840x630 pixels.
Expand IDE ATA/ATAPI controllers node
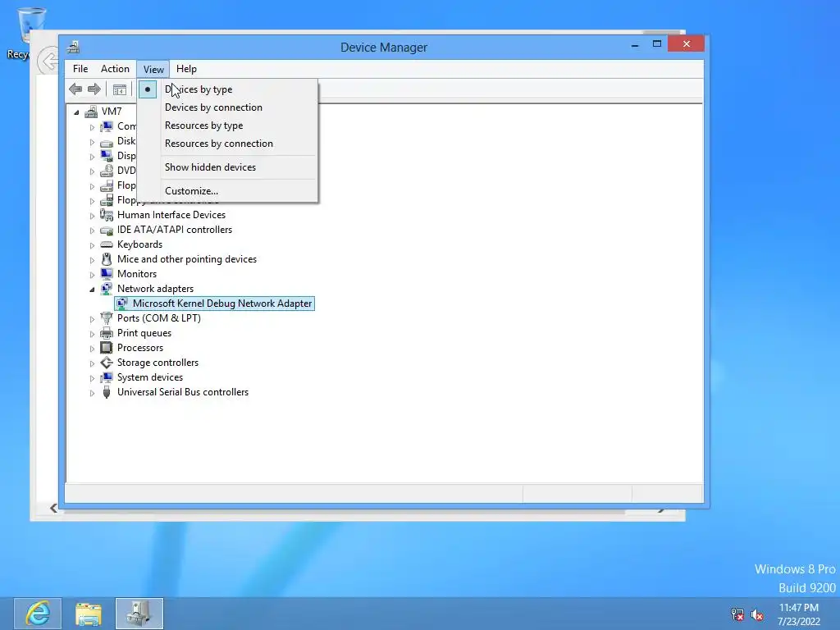[92, 231]
